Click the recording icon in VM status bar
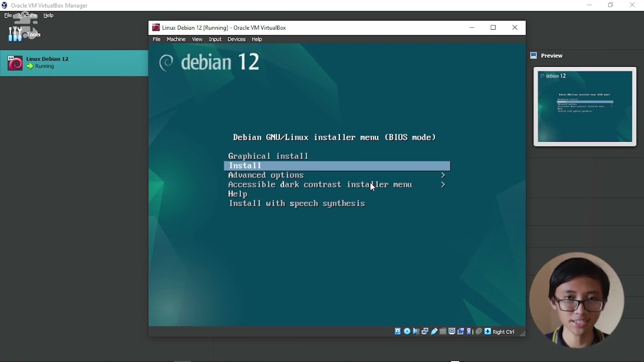Image resolution: width=644 pixels, height=362 pixels. (x=460, y=331)
